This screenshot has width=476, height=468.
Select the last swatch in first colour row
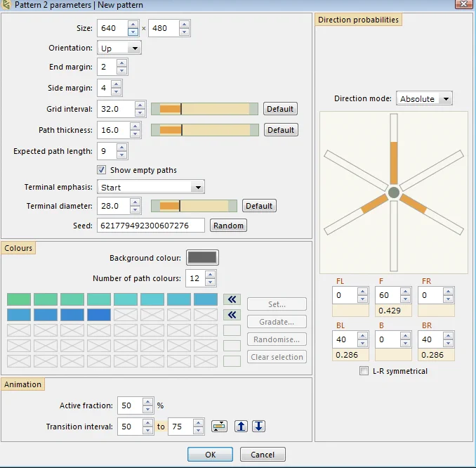tap(206, 299)
